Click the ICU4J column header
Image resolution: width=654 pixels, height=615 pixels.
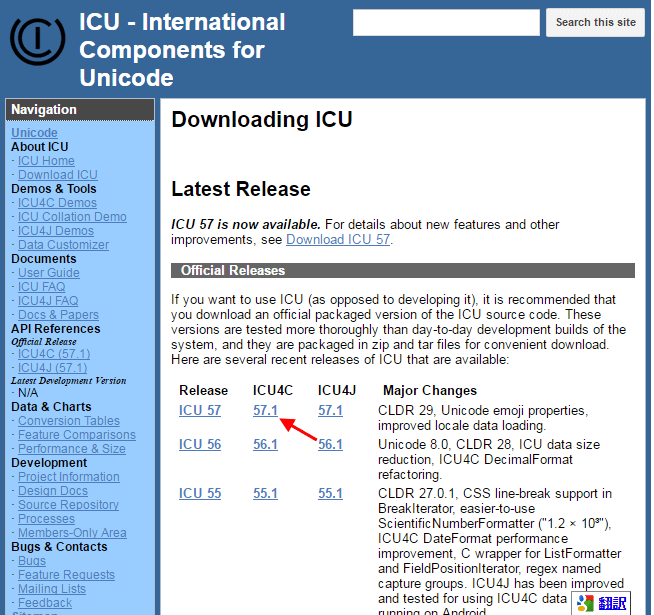pyautogui.click(x=337, y=391)
